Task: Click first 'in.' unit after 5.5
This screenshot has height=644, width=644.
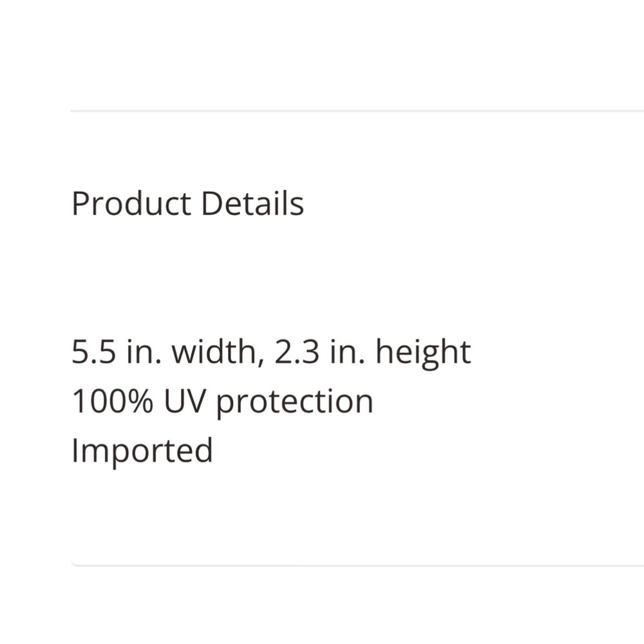Action: click(x=144, y=351)
